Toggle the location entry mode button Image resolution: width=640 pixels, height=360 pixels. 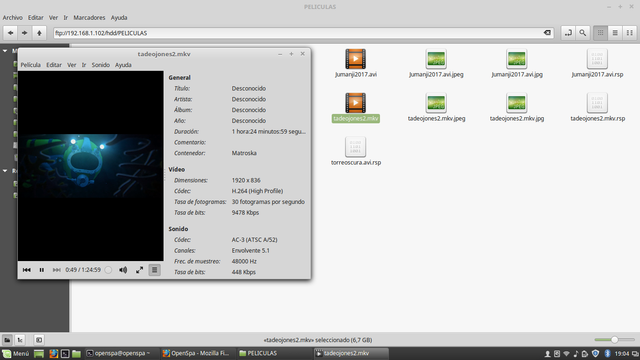point(568,33)
